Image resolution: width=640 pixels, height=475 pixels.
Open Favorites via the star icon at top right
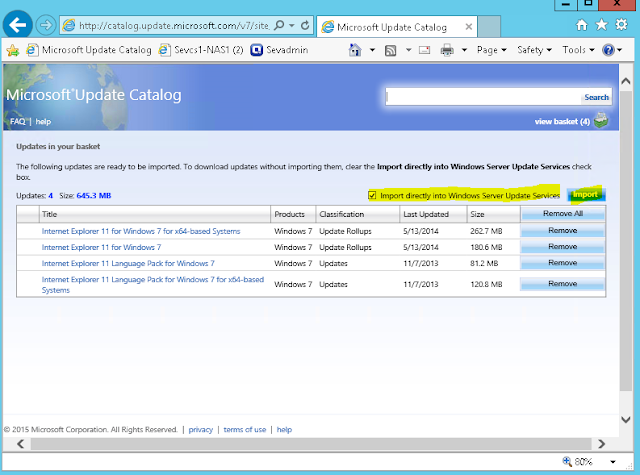pyautogui.click(x=601, y=25)
